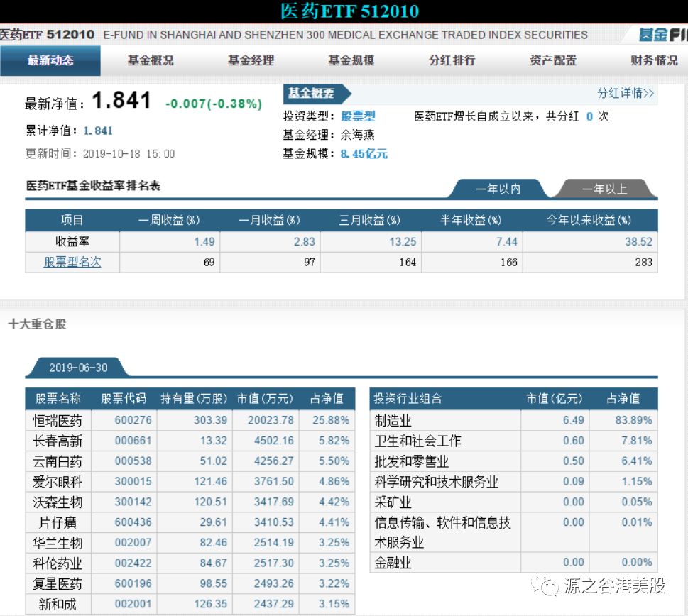Select the 2019-06-30 holdings date tab
Viewport: 688px width, 616px height.
click(x=78, y=368)
